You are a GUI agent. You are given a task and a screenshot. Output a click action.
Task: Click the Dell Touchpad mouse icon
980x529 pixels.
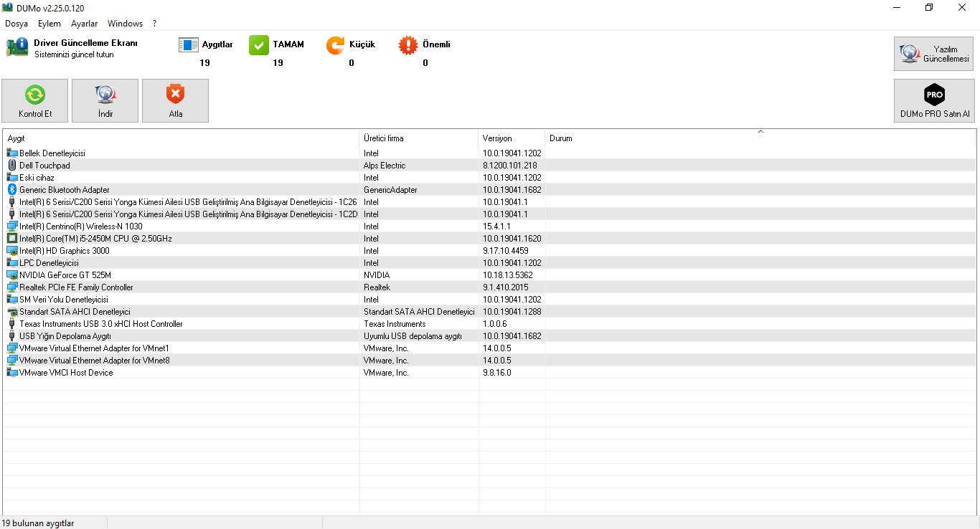(12, 166)
